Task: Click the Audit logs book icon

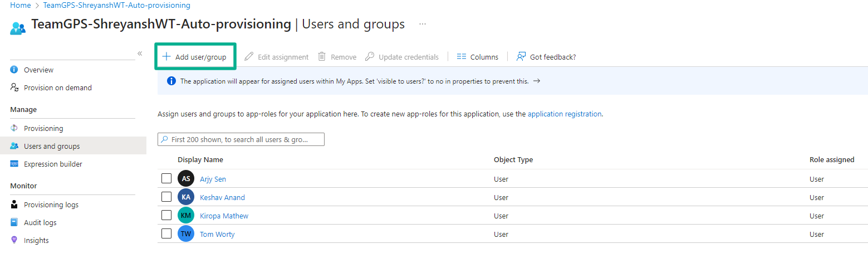Action: point(14,222)
